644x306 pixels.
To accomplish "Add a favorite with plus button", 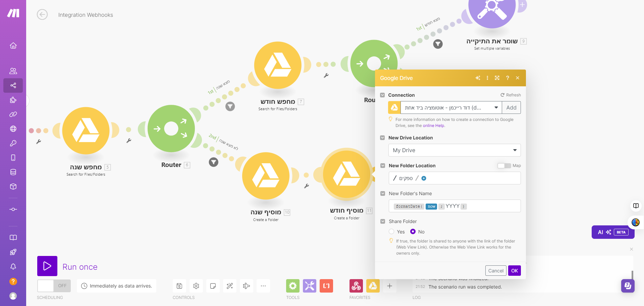I will coord(390,286).
